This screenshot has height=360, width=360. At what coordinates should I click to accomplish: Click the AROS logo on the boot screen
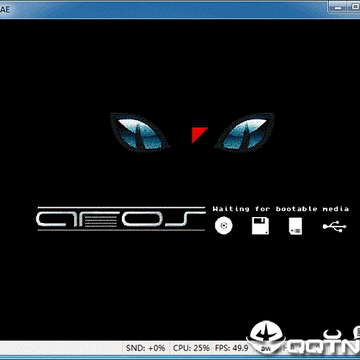[120, 219]
